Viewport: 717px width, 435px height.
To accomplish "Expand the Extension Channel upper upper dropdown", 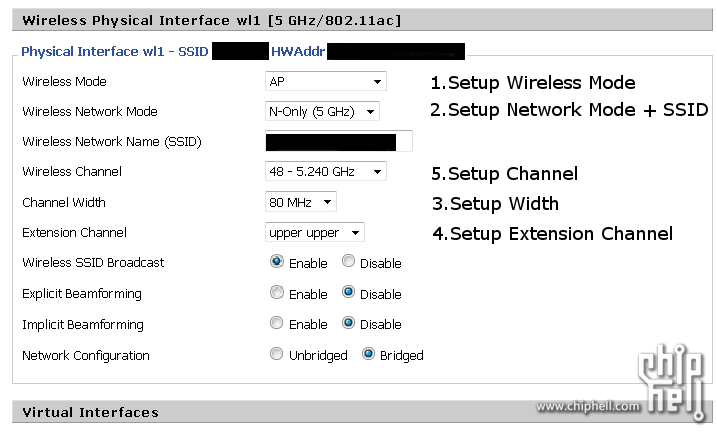I will 315,232.
